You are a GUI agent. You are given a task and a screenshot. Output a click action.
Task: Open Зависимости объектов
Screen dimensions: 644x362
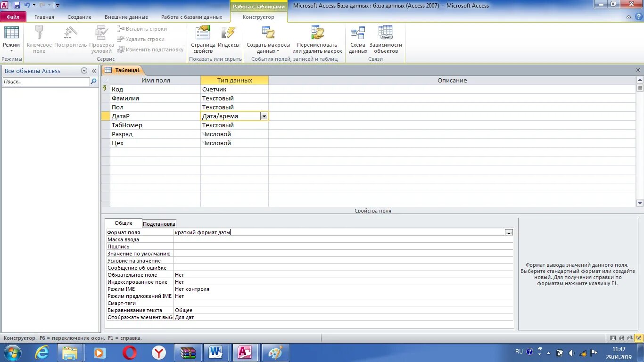point(386,40)
